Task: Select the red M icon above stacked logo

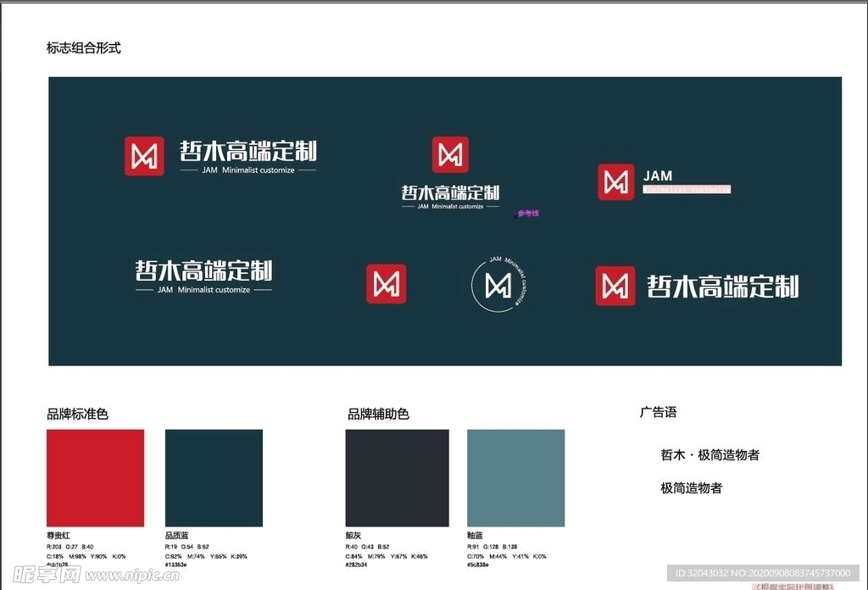Action: point(450,154)
